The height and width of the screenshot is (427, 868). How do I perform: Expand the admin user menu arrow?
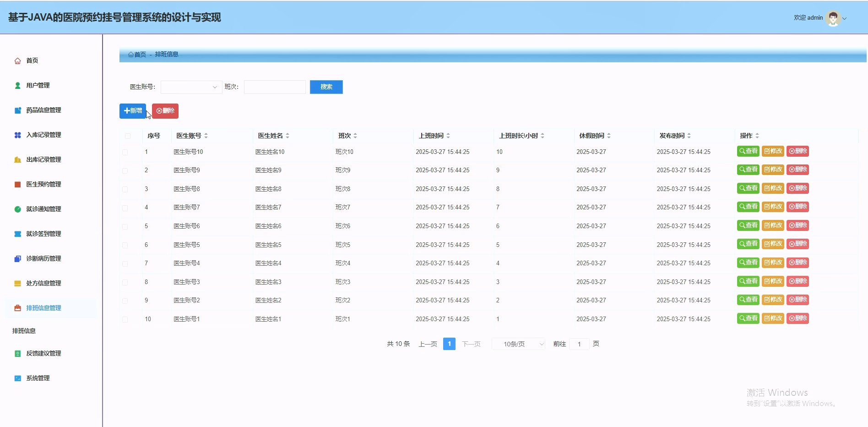click(x=845, y=18)
